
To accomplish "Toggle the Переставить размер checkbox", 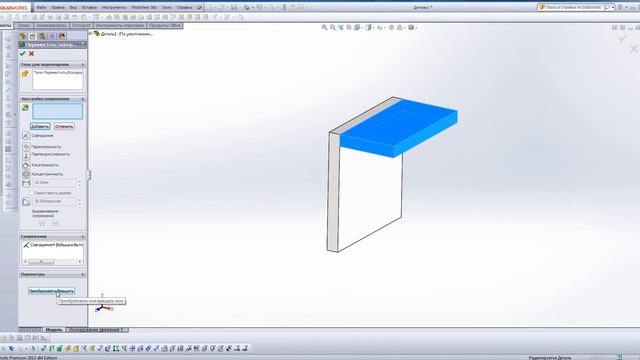I will (31, 193).
